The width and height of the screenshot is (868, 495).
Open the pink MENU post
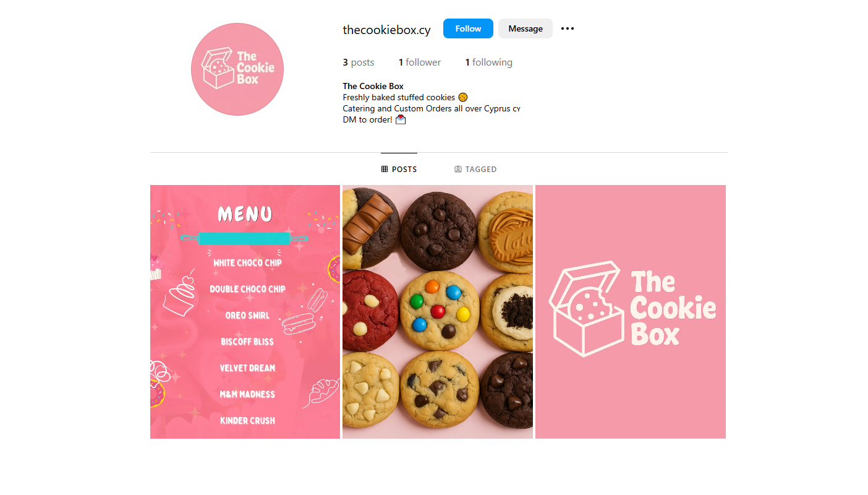245,312
